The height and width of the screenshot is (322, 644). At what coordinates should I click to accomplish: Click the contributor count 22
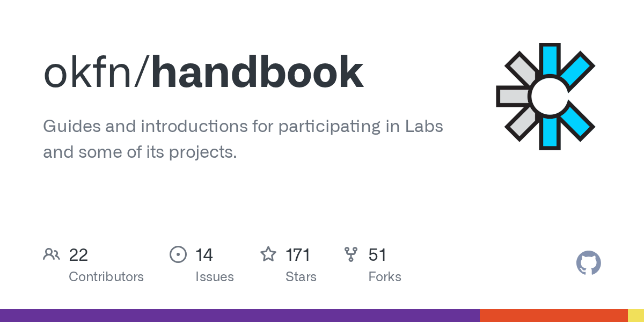tap(78, 254)
